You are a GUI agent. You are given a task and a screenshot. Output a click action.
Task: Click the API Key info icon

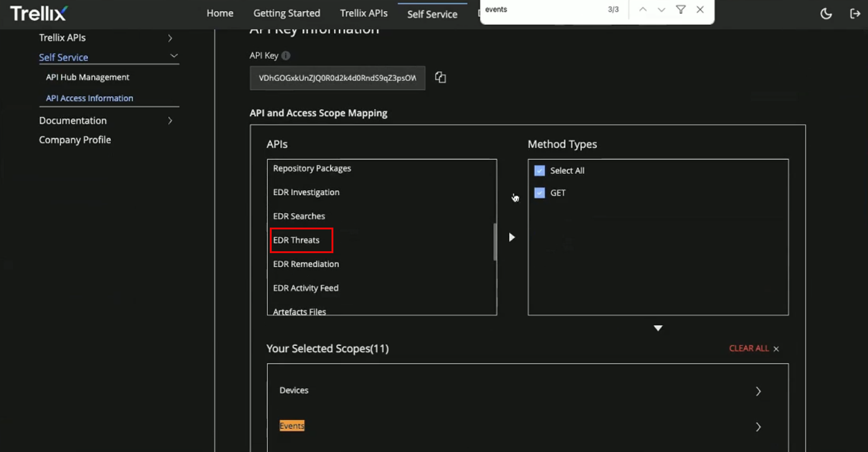(286, 55)
